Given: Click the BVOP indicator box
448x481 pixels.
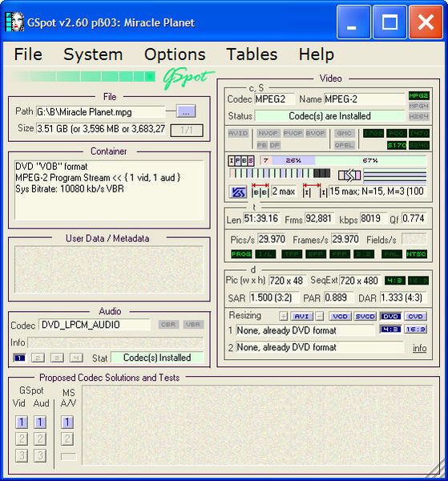Looking at the screenshot, I should coord(315,133).
